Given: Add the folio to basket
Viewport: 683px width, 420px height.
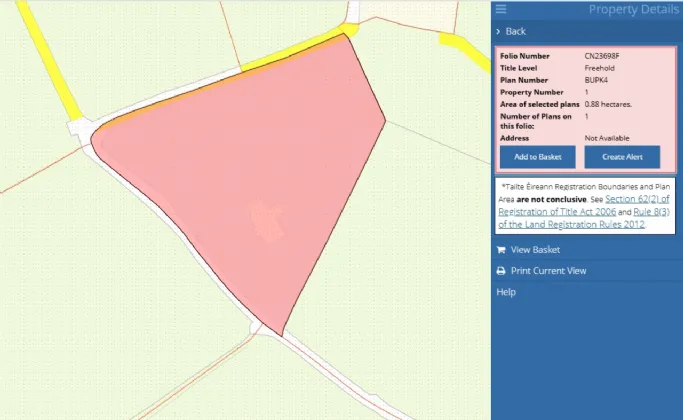Looking at the screenshot, I should [537, 157].
